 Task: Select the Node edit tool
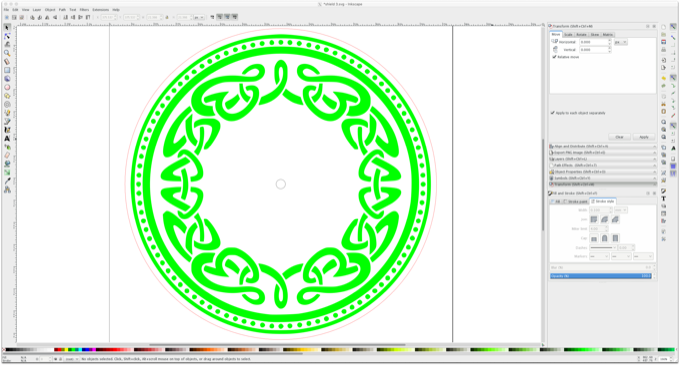coord(7,36)
